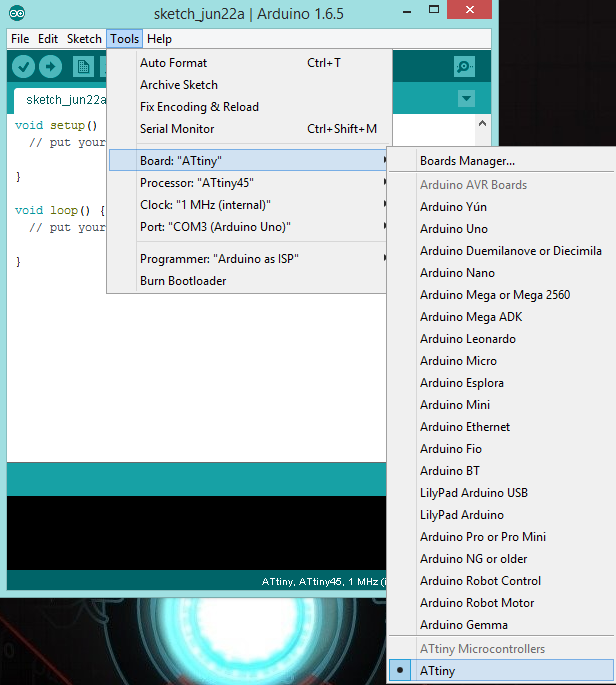Open the Sketch menu

(84, 39)
